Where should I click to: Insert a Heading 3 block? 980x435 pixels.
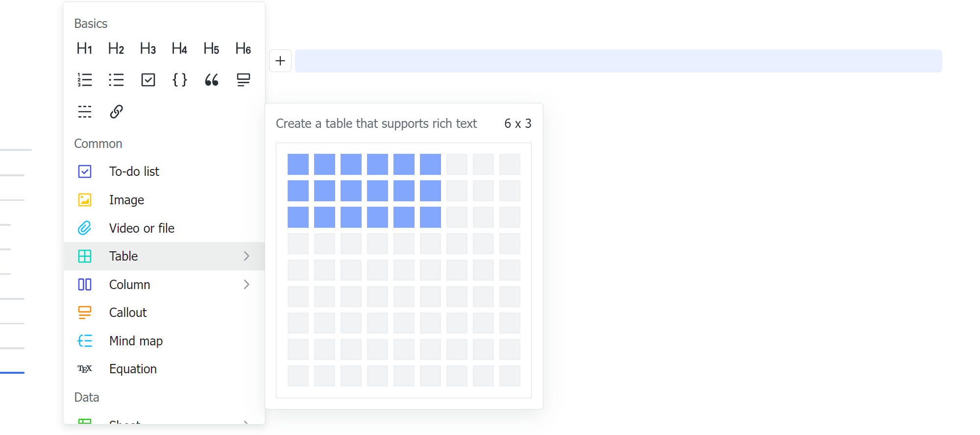(x=148, y=48)
